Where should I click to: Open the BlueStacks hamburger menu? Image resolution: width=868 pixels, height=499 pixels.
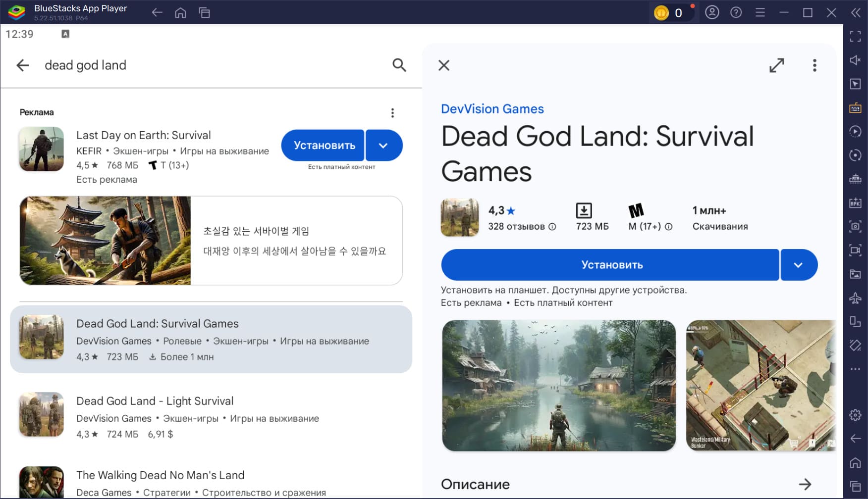(760, 12)
